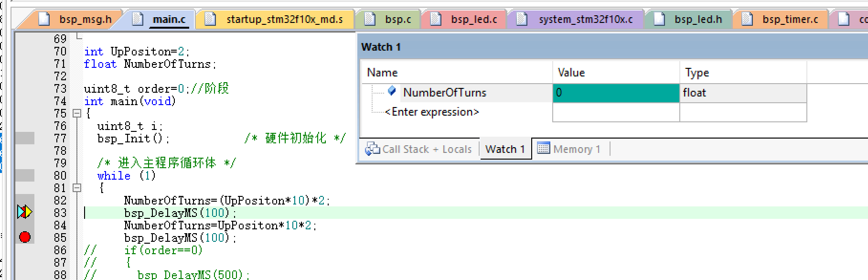
Task: Click the system_stm32f10x.c tab file icon
Action: click(x=522, y=19)
